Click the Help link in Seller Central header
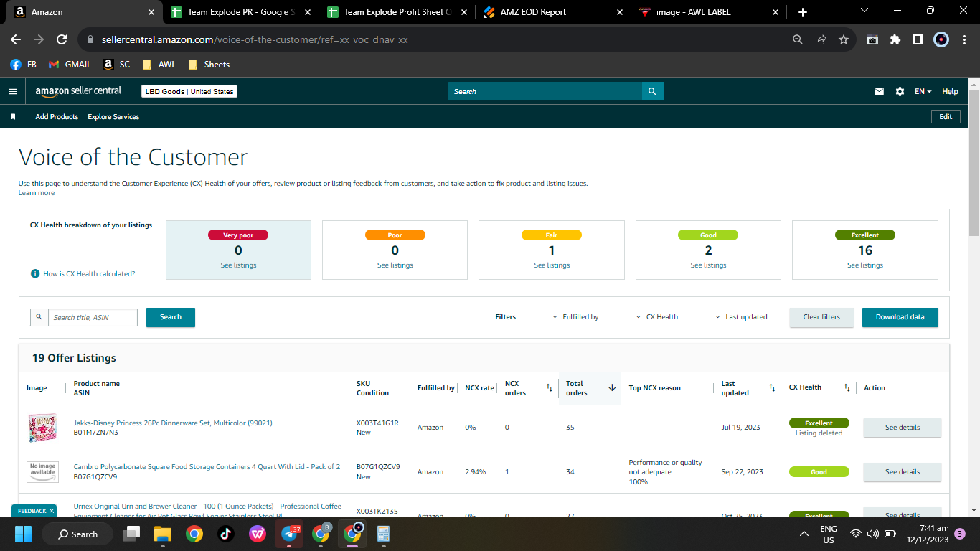The width and height of the screenshot is (980, 551). [950, 91]
